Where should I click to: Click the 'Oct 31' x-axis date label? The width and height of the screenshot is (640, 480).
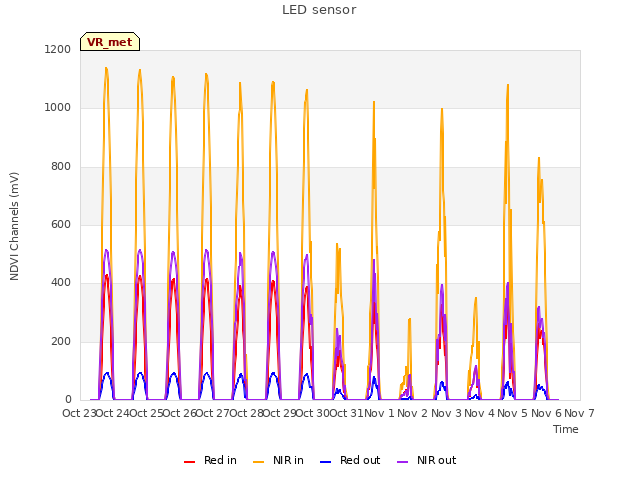[347, 413]
